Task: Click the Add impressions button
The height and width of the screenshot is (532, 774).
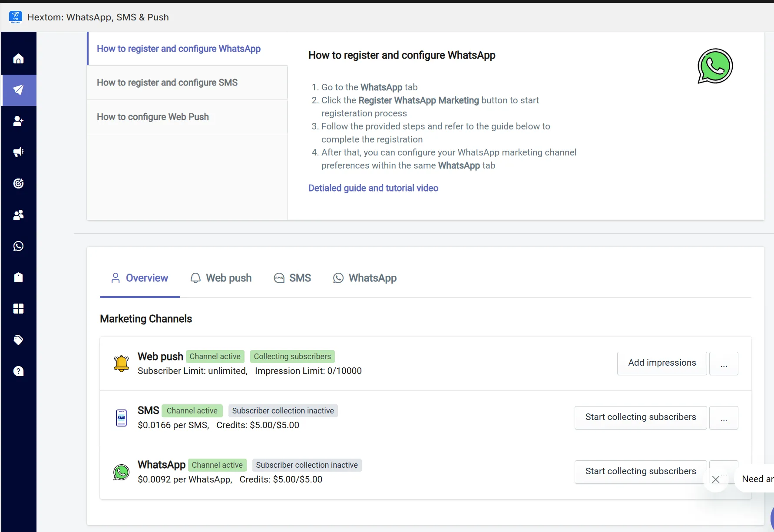Action: click(x=662, y=363)
